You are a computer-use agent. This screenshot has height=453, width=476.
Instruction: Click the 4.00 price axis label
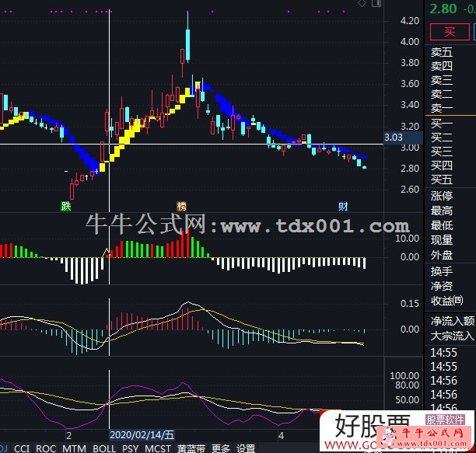[x=410, y=41]
